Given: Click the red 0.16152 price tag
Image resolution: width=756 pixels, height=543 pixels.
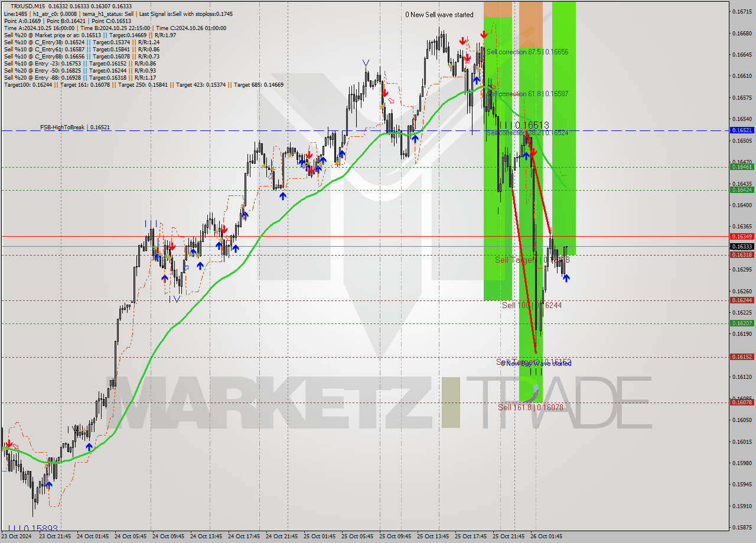Looking at the screenshot, I should (x=742, y=356).
